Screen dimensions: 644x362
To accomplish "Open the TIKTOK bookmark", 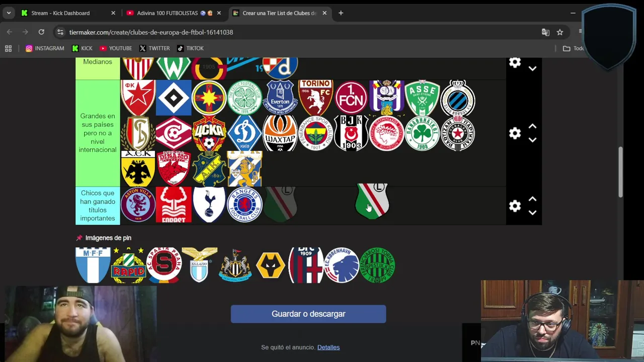I will [x=191, y=48].
